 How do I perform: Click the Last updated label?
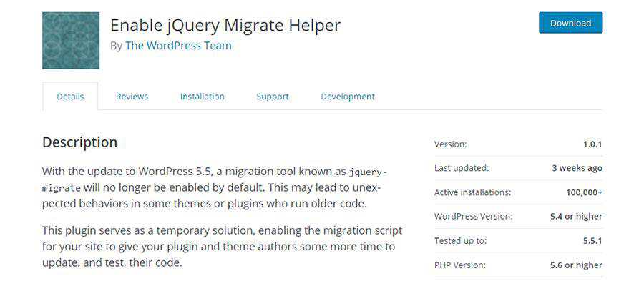point(461,169)
